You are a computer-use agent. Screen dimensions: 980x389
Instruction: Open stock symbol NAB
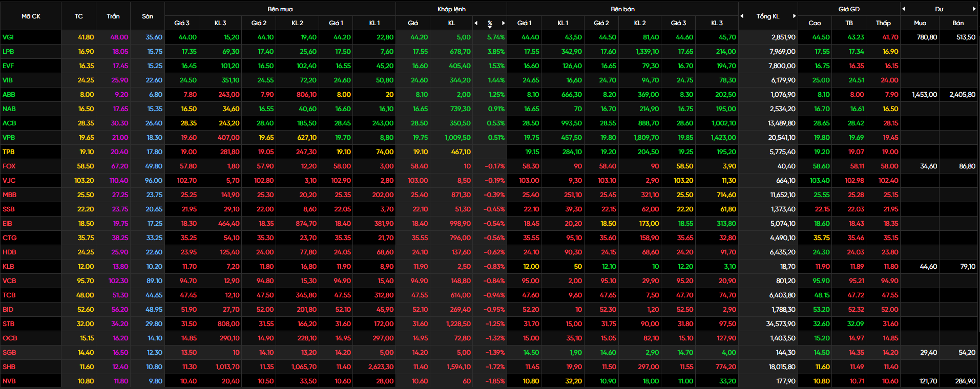(x=9, y=109)
